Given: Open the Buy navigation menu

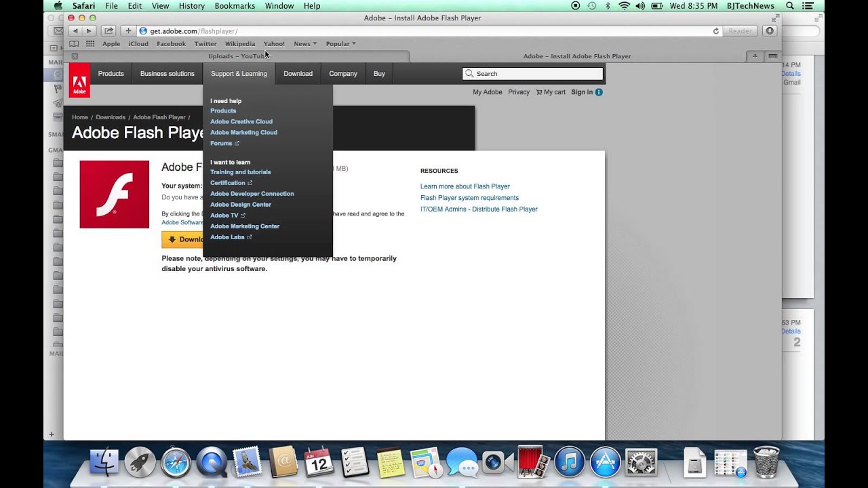Looking at the screenshot, I should (379, 74).
